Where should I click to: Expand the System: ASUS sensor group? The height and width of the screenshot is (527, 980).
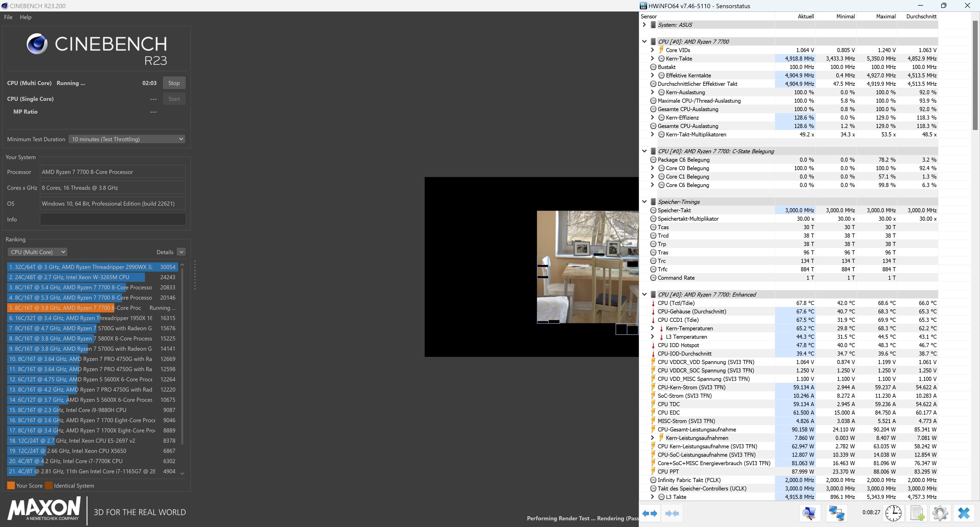pos(644,25)
